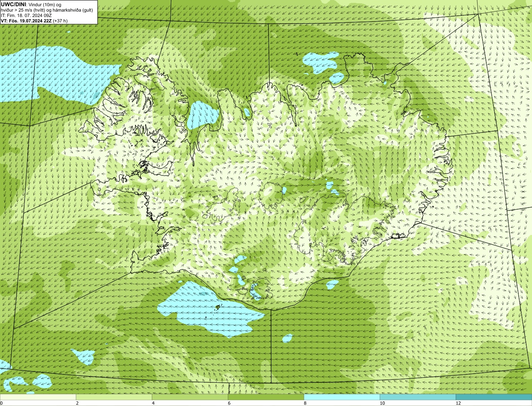Select the 6–8 dark green scale segment

pos(266,397)
